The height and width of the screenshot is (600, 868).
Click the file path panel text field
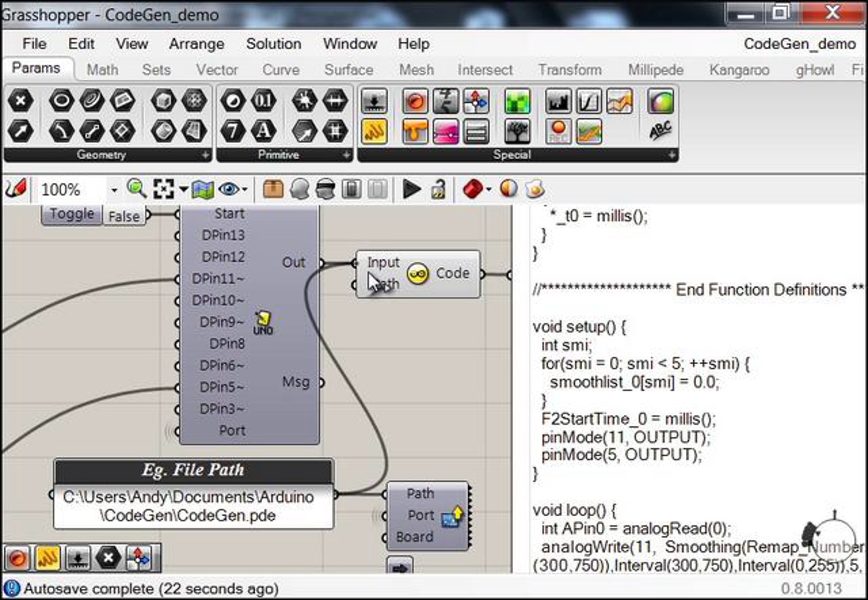click(193, 506)
